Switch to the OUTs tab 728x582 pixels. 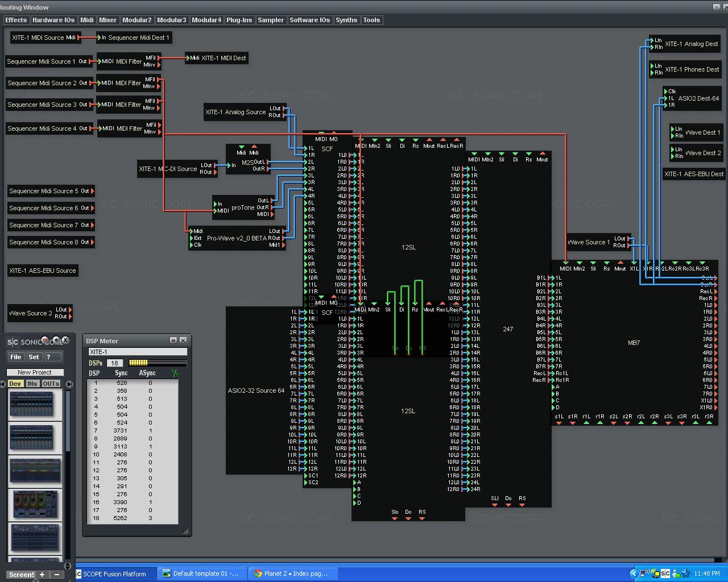click(x=51, y=384)
